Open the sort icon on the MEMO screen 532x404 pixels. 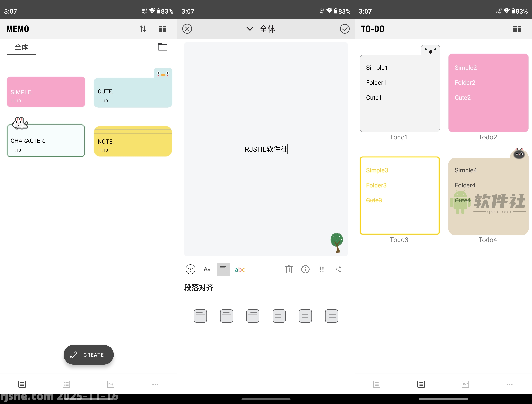coord(143,29)
